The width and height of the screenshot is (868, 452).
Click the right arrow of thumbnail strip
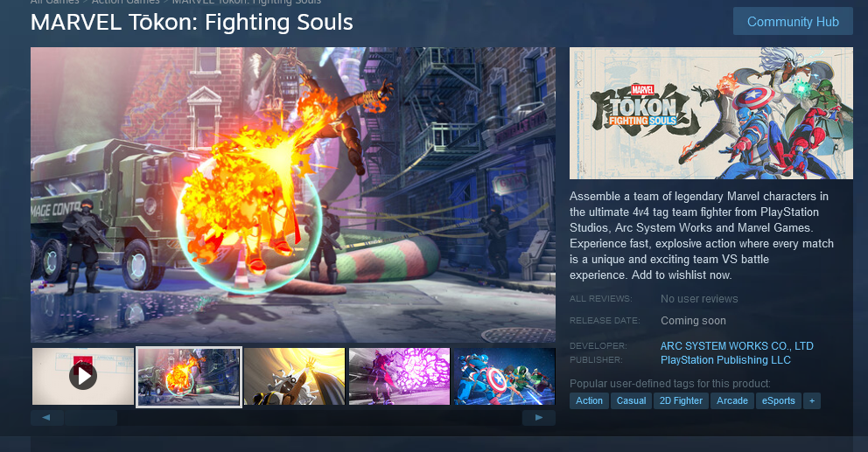(539, 418)
